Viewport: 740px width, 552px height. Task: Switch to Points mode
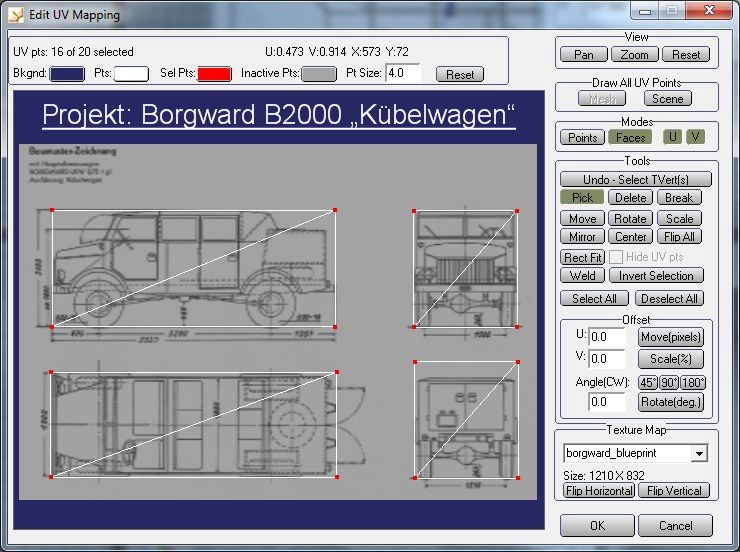[582, 137]
